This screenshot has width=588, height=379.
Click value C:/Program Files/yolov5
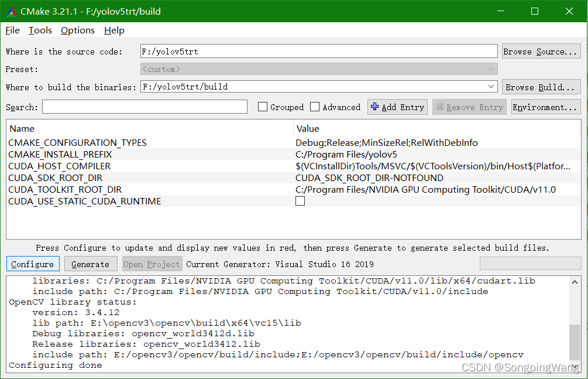coord(346,155)
